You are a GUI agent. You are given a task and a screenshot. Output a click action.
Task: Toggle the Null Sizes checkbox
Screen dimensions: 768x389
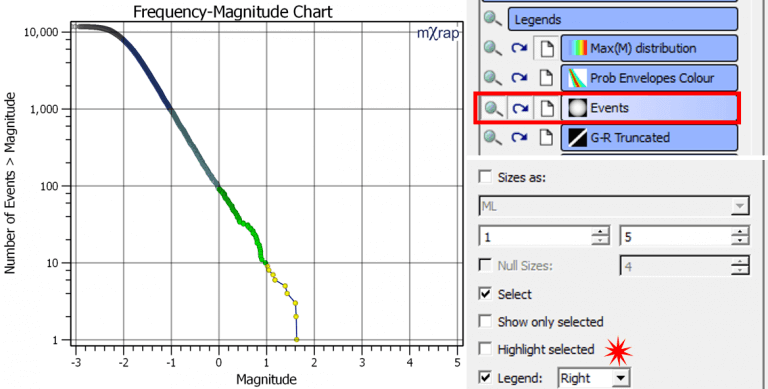[485, 266]
